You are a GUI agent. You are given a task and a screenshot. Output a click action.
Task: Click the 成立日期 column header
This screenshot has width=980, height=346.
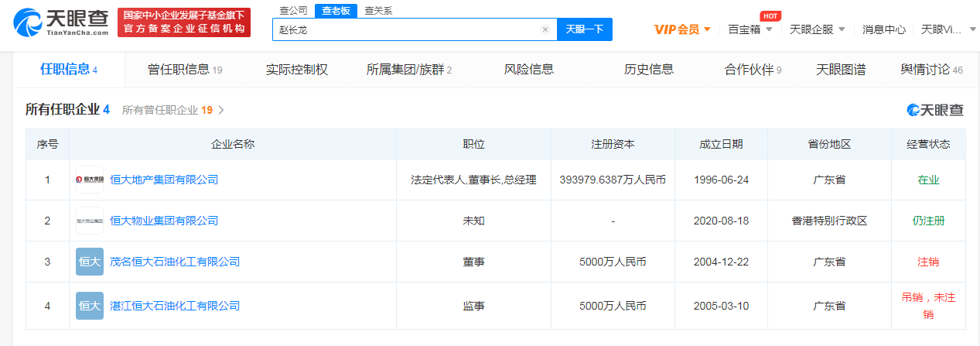(x=721, y=144)
